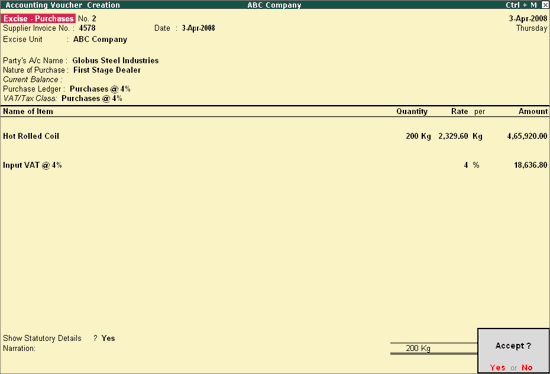
Task: Click No in Accept prompt
Action: click(x=526, y=367)
